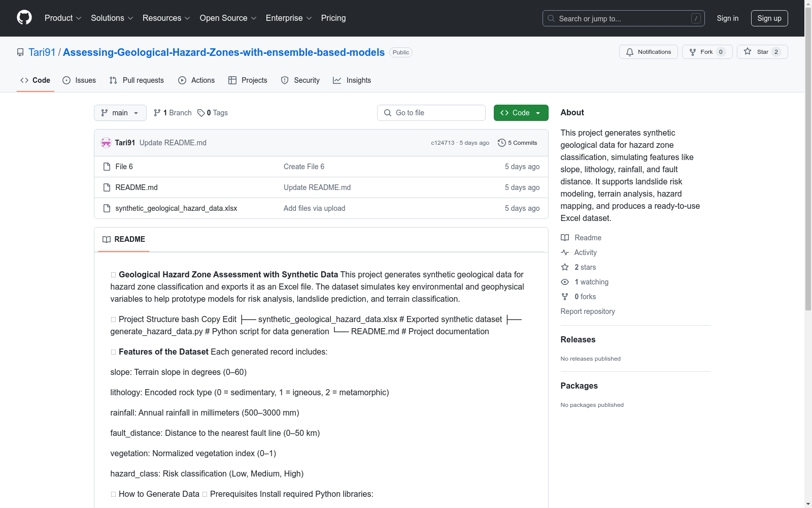Click the star icon beside 2 stars
Screen dimensions: 812x508
coord(565,267)
